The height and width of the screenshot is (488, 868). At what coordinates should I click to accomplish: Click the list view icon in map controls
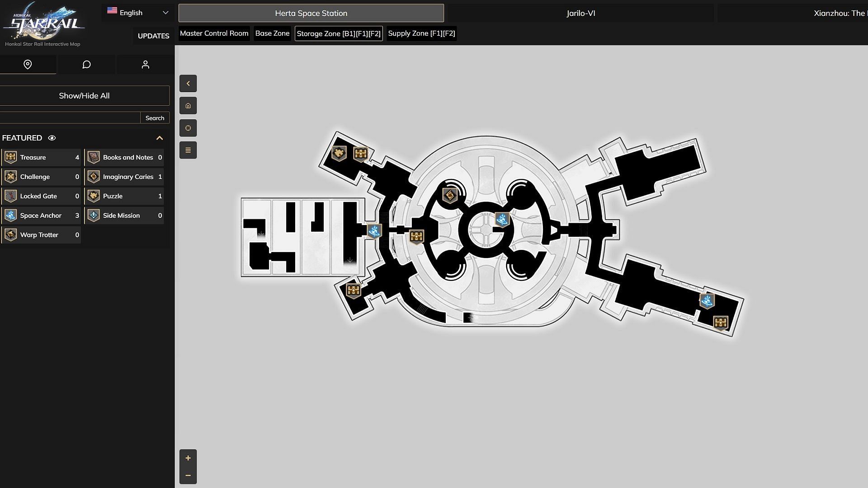pos(188,150)
